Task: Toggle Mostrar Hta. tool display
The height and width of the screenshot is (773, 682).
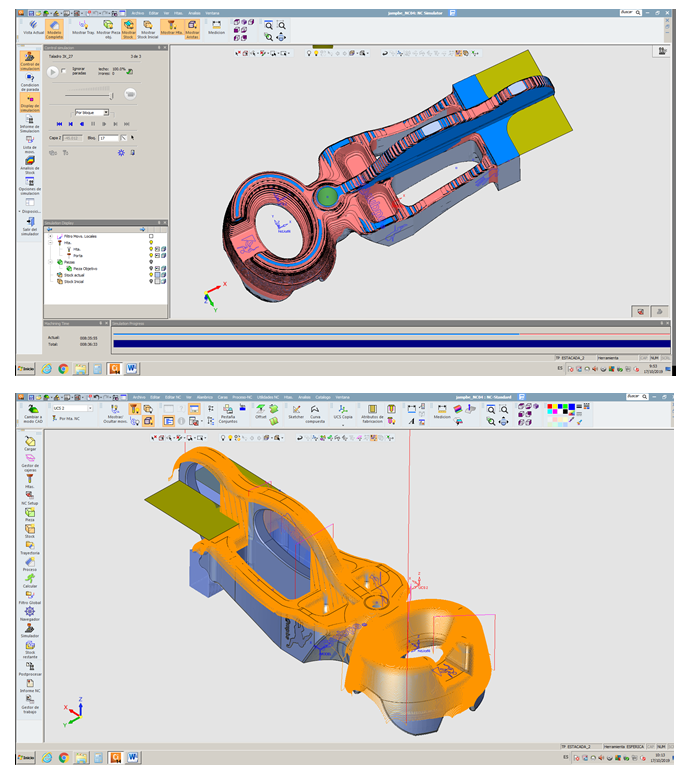Action: point(172,28)
